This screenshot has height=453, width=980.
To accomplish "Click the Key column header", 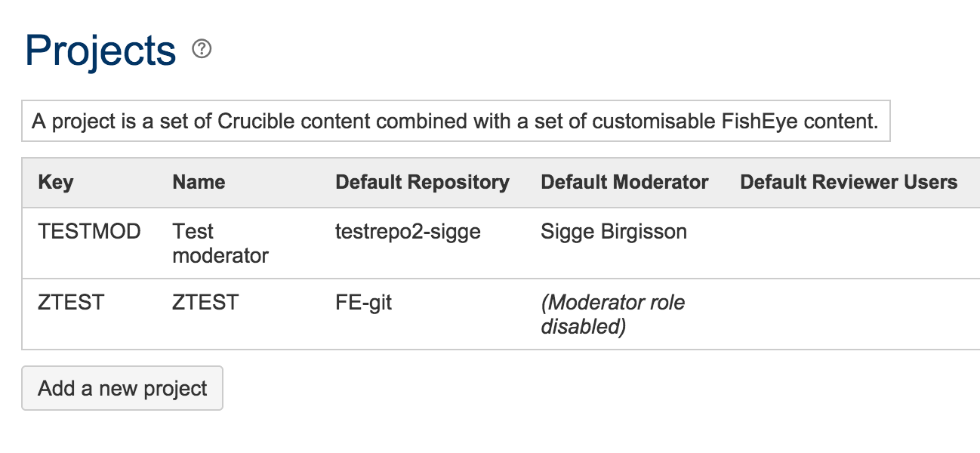I will [x=56, y=182].
